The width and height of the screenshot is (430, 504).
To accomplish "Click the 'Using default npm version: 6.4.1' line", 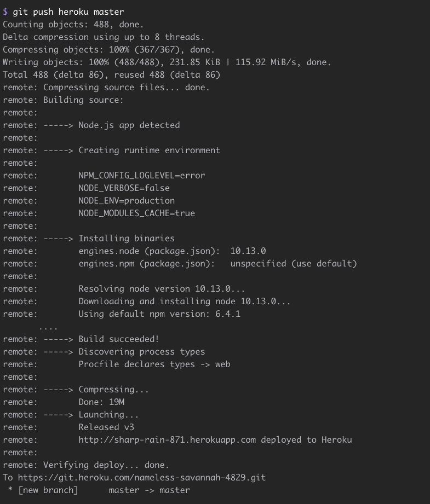I will 159,314.
